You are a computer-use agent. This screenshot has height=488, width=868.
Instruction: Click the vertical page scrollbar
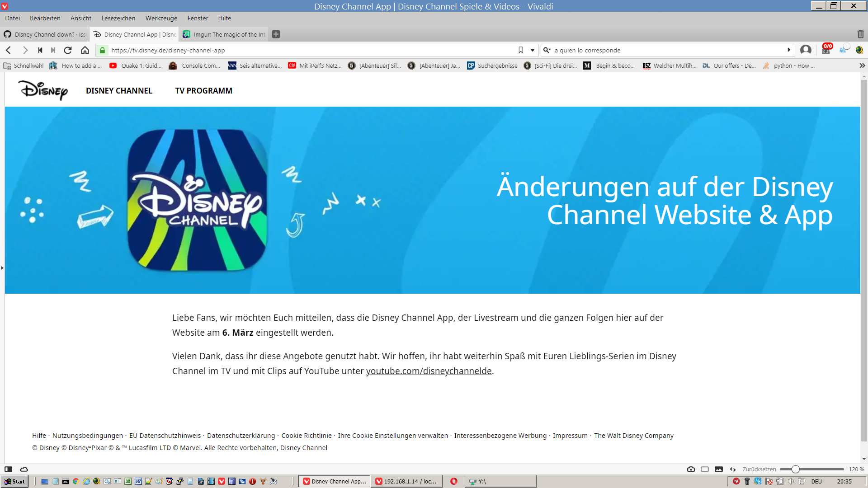point(864,260)
